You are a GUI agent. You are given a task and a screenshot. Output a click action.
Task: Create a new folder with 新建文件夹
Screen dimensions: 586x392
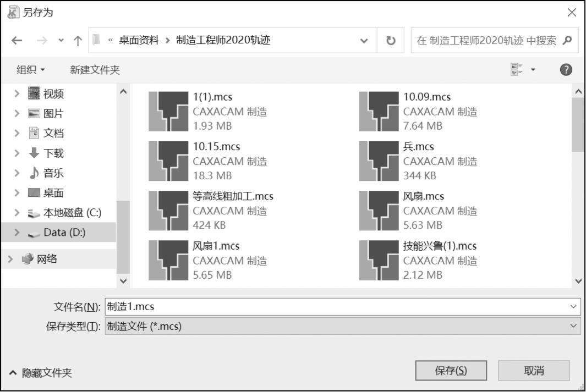click(x=95, y=70)
